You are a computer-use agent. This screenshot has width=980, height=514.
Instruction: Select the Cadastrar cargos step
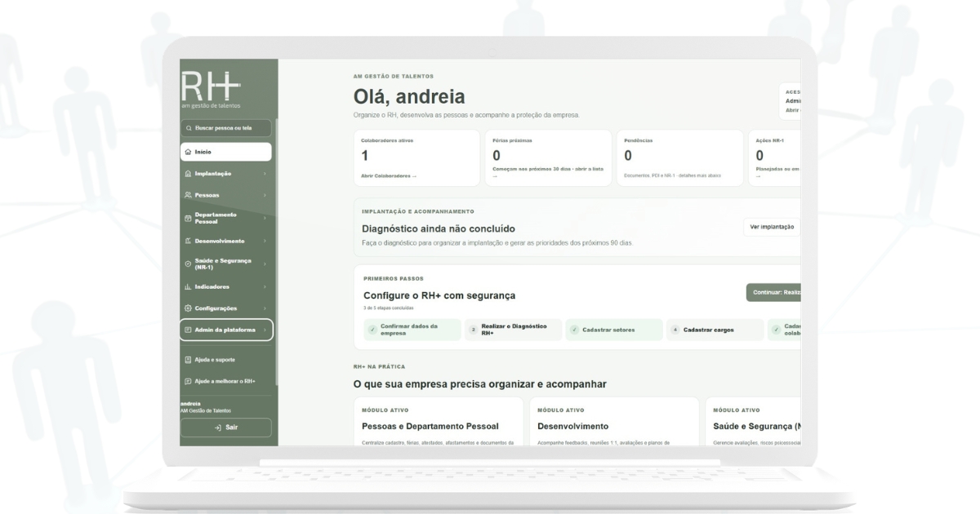(715, 330)
